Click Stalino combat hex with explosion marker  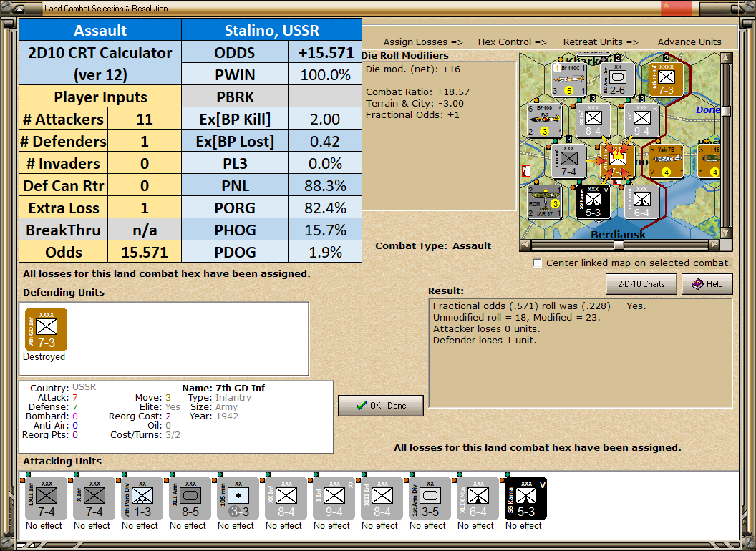pyautogui.click(x=617, y=161)
